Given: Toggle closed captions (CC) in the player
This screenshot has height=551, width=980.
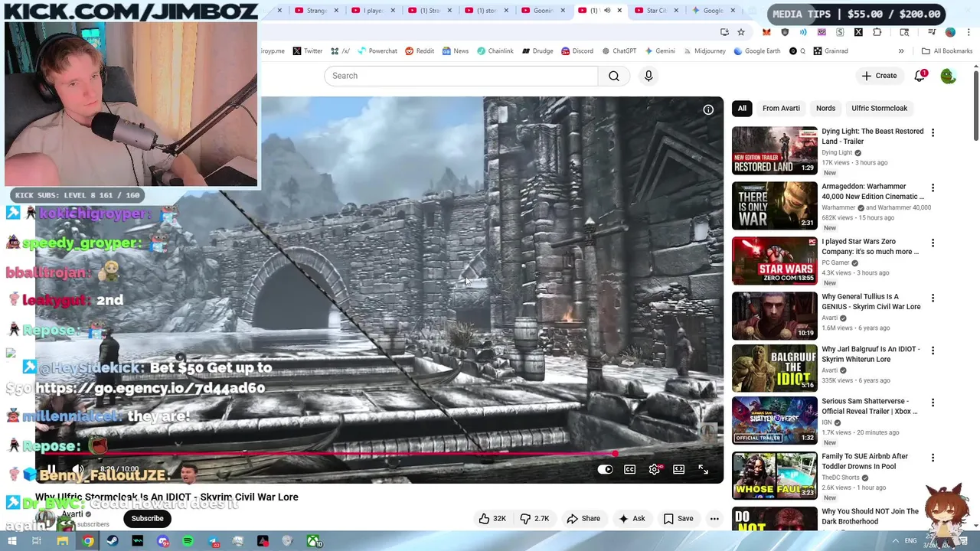Looking at the screenshot, I should point(629,469).
